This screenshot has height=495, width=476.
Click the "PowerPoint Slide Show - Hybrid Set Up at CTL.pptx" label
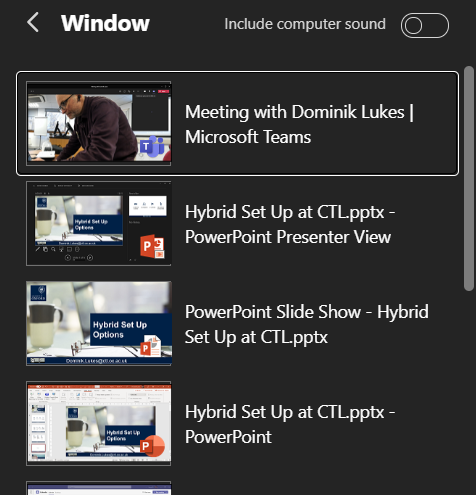pos(307,324)
